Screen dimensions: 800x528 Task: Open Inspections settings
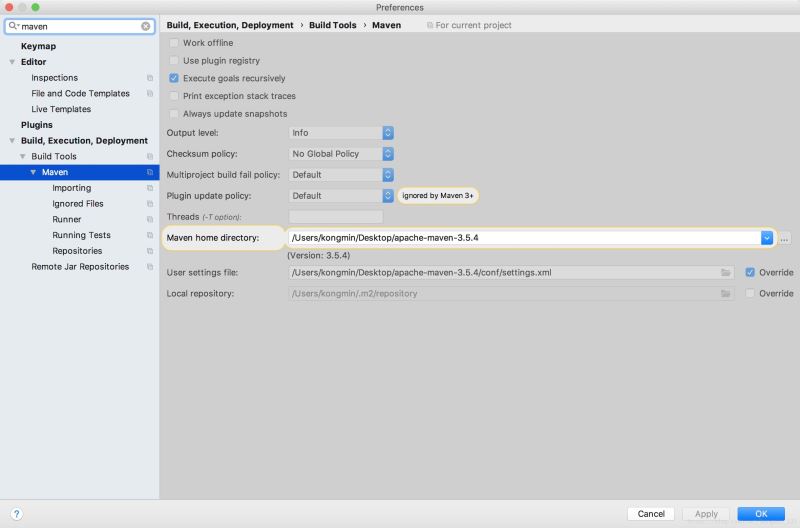[x=55, y=78]
